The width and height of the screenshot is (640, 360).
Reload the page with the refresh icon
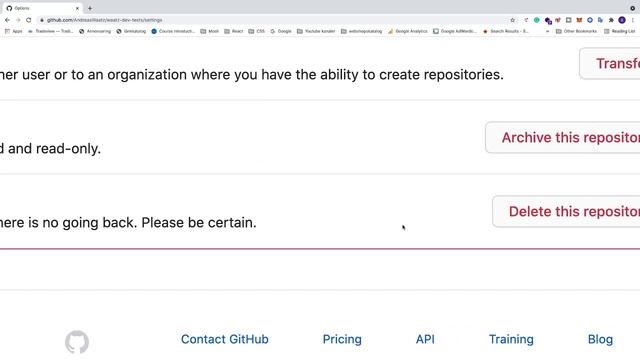pyautogui.click(x=29, y=20)
